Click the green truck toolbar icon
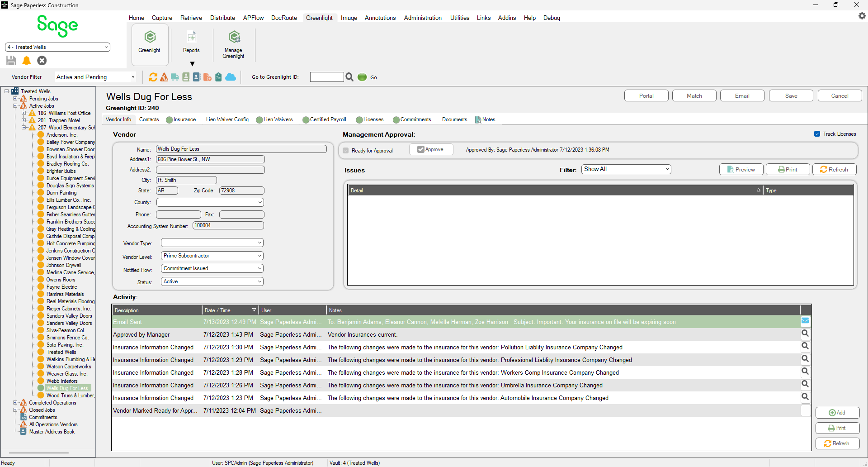The height and width of the screenshot is (467, 868). coord(175,77)
